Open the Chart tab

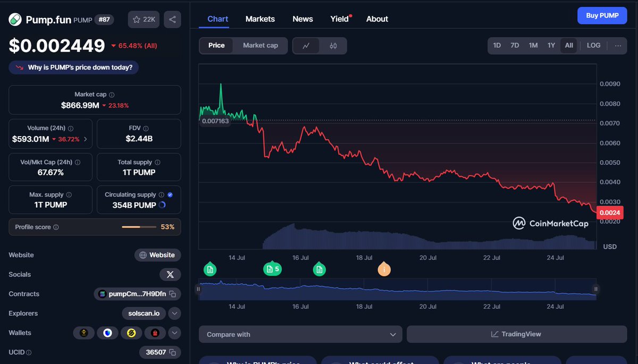click(x=218, y=19)
